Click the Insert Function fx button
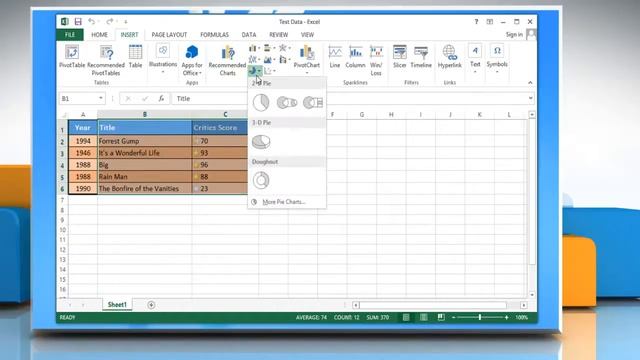Viewport: 640px width, 360px height. click(x=161, y=98)
